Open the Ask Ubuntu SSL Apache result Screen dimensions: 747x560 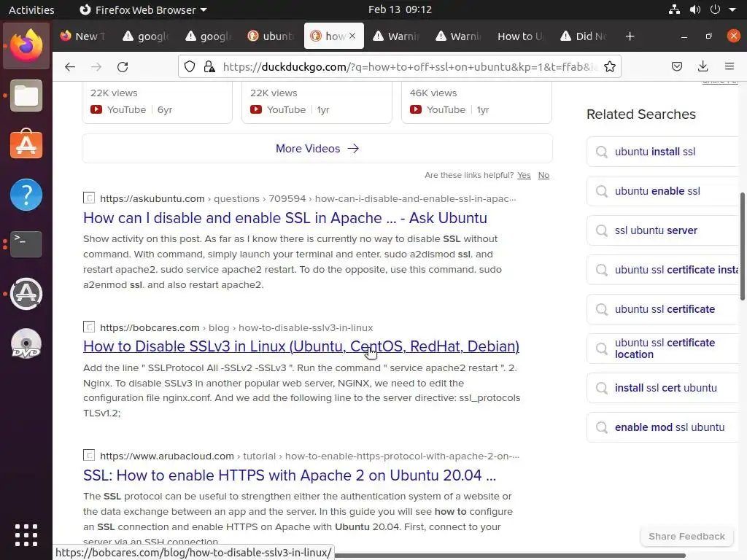click(x=285, y=218)
